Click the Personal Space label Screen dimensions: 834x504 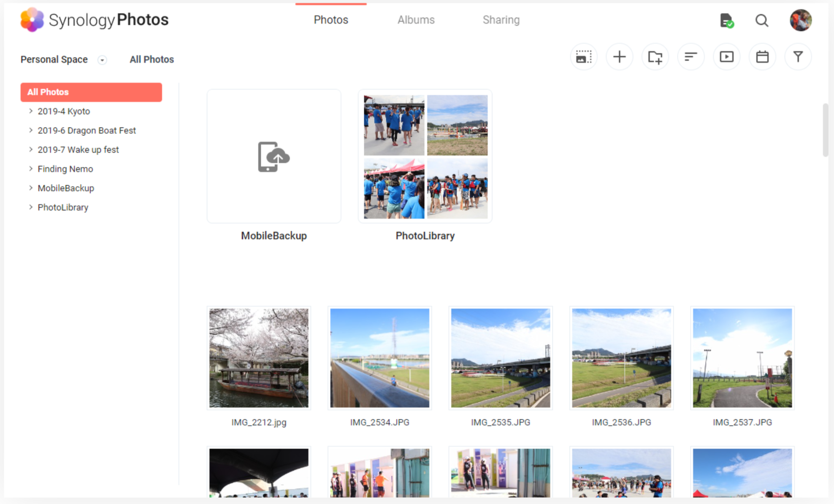pyautogui.click(x=54, y=60)
